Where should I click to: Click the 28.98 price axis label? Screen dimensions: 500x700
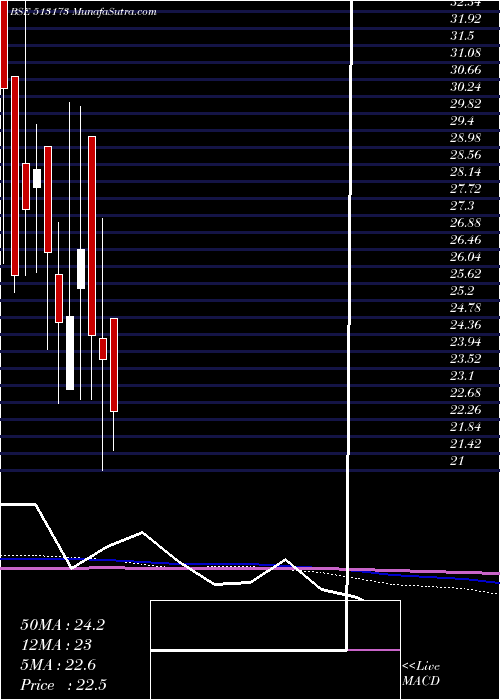466,138
